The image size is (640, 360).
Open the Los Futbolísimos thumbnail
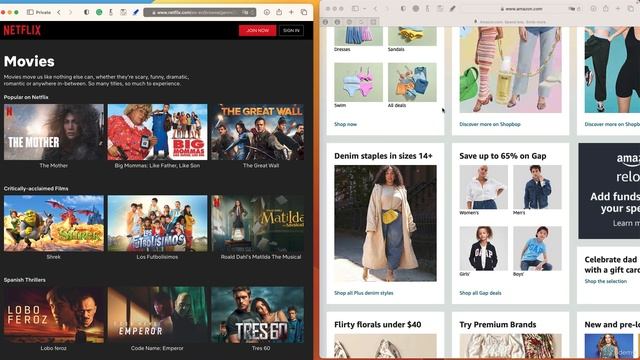point(158,223)
